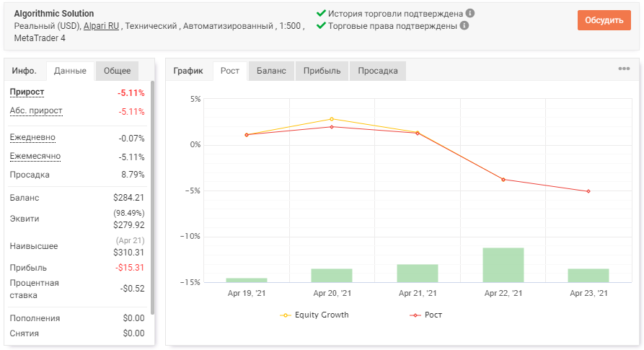The height and width of the screenshot is (350, 644).
Task: Click the Apr 23 green bar
Action: 588,276
